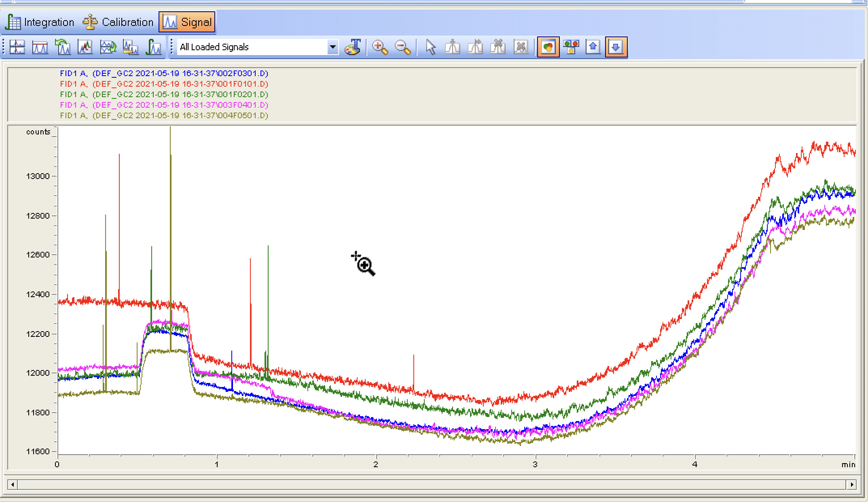
Task: Click the 12000 y-axis tick label
Action: point(38,373)
